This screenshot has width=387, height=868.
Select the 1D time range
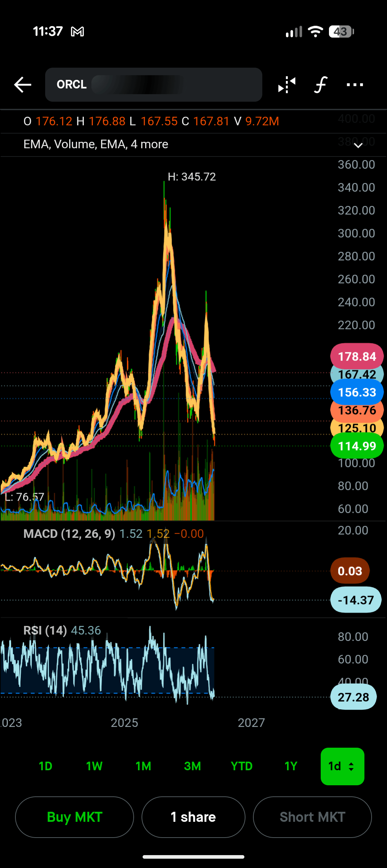click(46, 766)
